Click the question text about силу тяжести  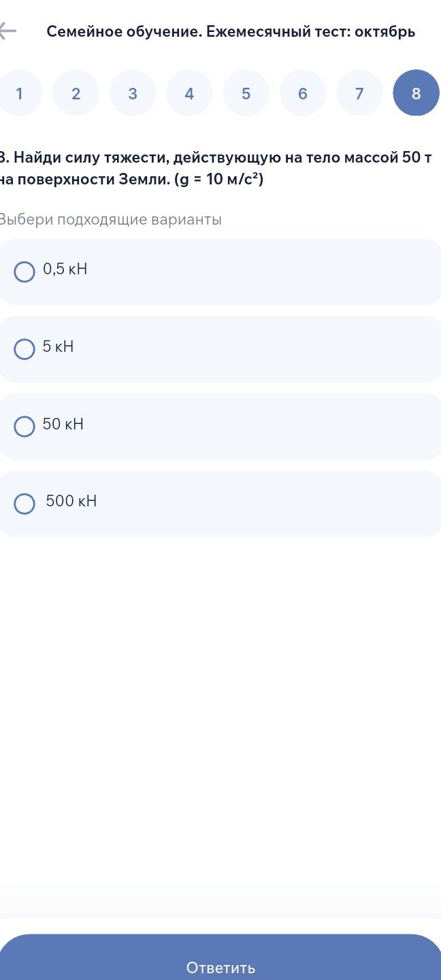tap(216, 169)
